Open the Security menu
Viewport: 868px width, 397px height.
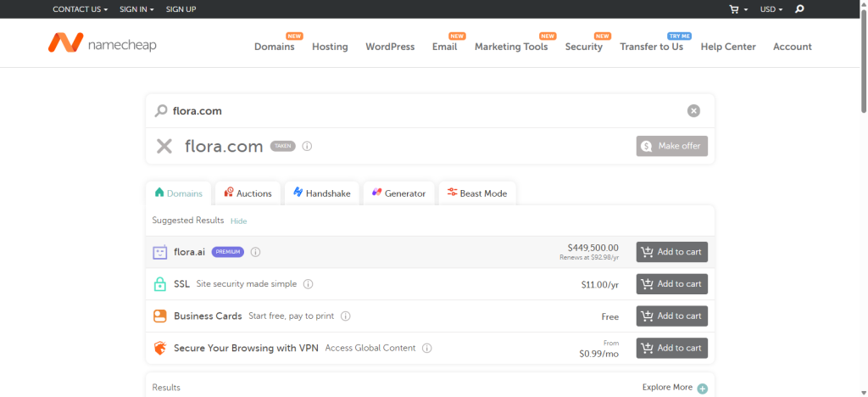click(x=583, y=47)
